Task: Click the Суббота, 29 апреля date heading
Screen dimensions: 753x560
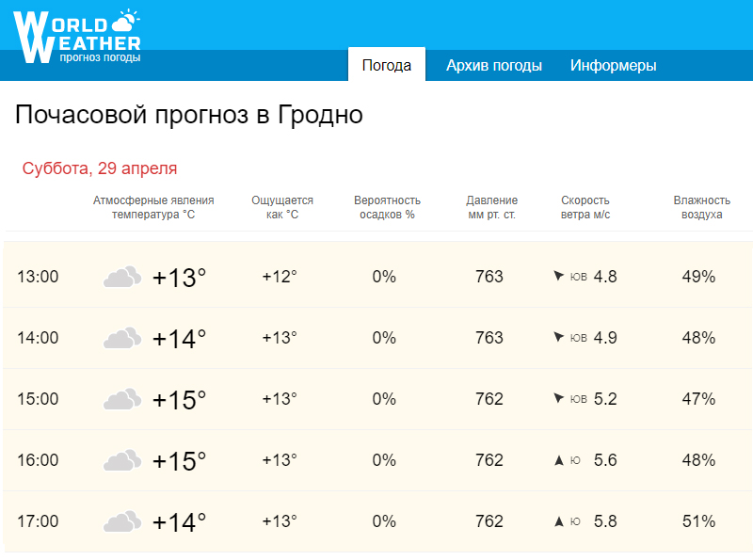Action: tap(100, 168)
